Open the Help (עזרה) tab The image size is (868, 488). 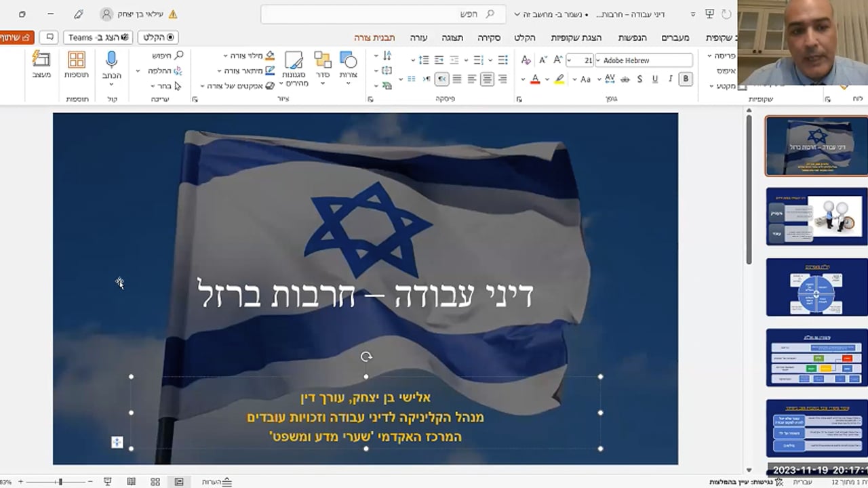[x=419, y=37]
